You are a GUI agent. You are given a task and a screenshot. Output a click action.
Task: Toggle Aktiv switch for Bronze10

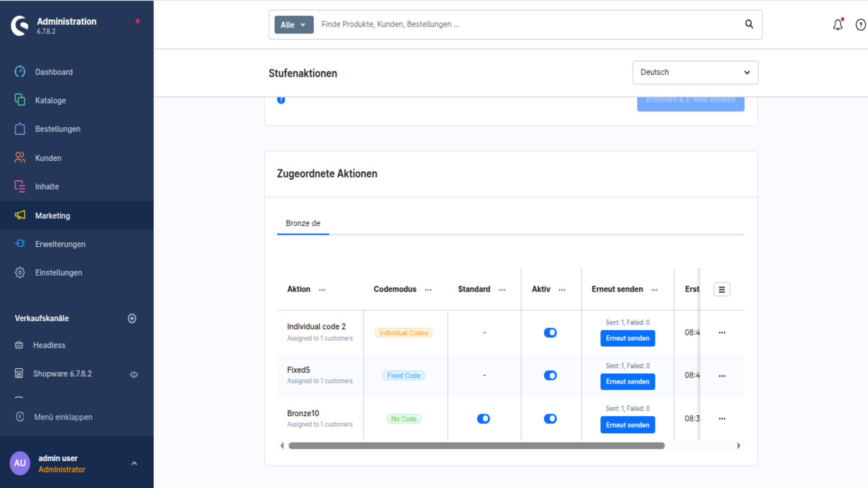point(550,419)
